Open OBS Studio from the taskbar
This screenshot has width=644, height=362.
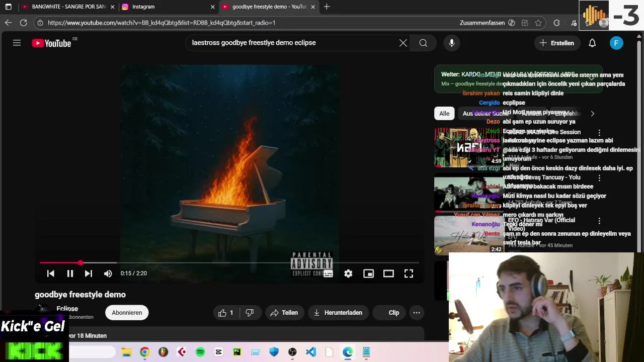[292, 352]
